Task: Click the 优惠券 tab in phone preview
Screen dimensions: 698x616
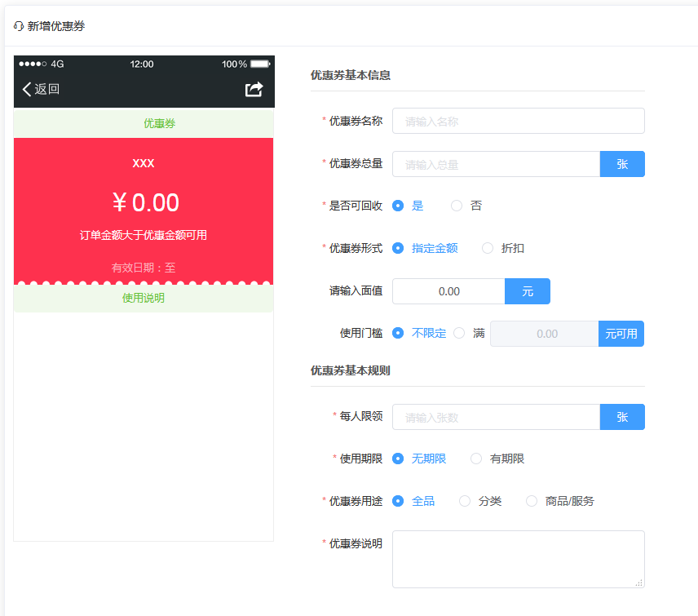Action: [159, 123]
